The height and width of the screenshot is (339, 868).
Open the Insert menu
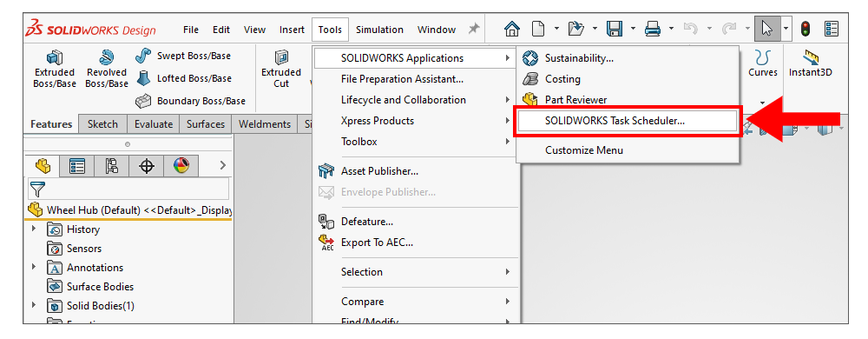coord(292,30)
